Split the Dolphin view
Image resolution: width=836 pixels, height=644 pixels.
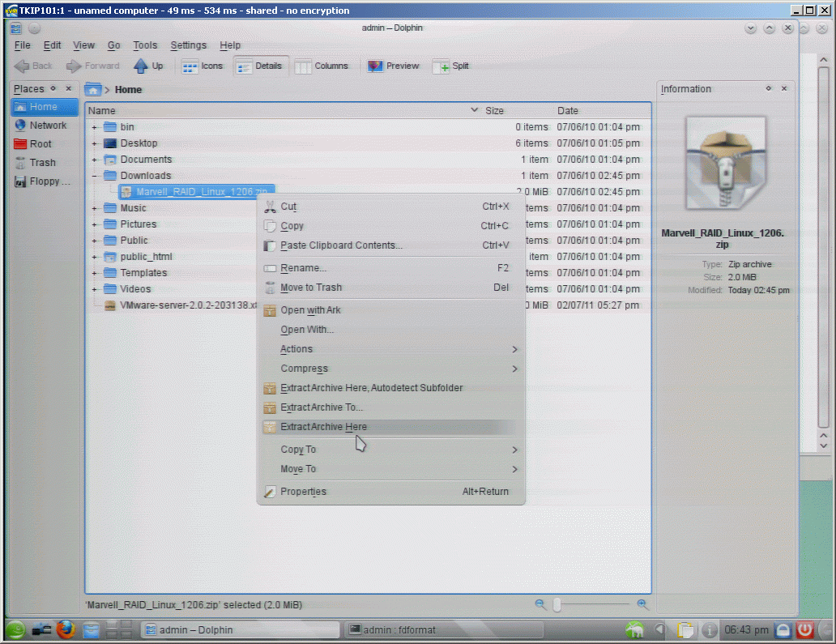pos(451,66)
